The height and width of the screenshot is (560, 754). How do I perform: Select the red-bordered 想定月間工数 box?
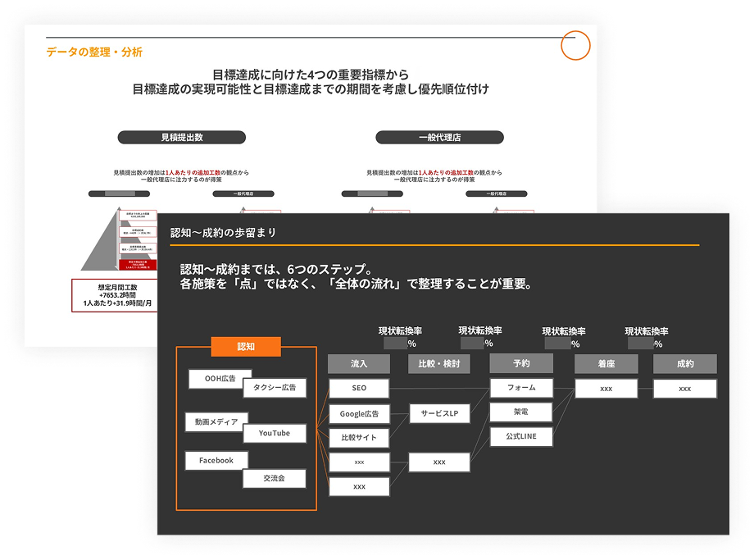[x=115, y=295]
